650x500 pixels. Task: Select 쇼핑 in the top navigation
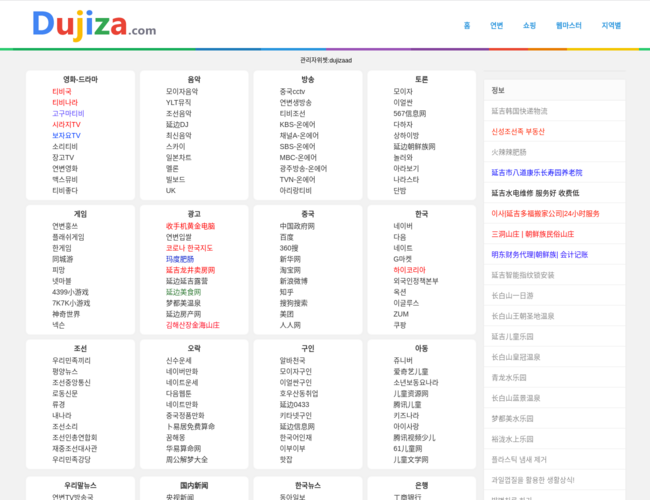tap(529, 26)
